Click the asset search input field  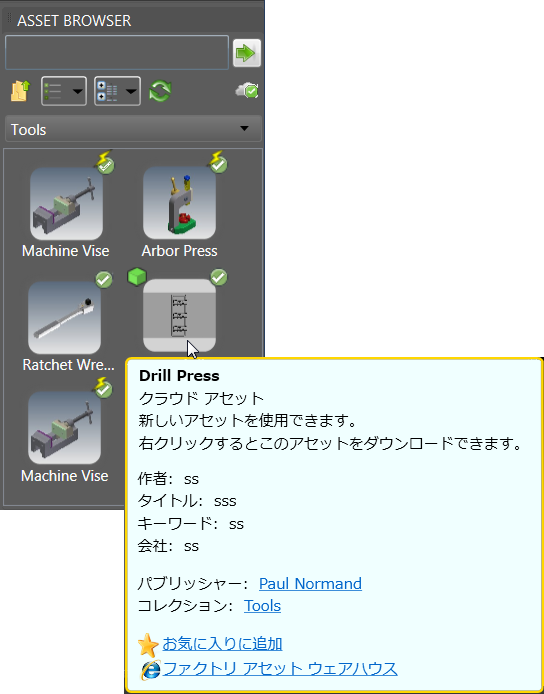(117, 53)
